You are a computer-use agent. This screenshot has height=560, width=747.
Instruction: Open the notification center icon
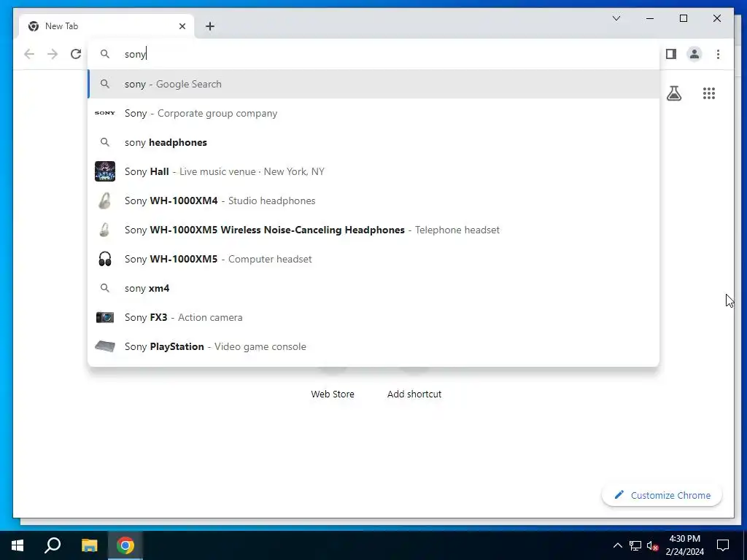[x=723, y=545]
